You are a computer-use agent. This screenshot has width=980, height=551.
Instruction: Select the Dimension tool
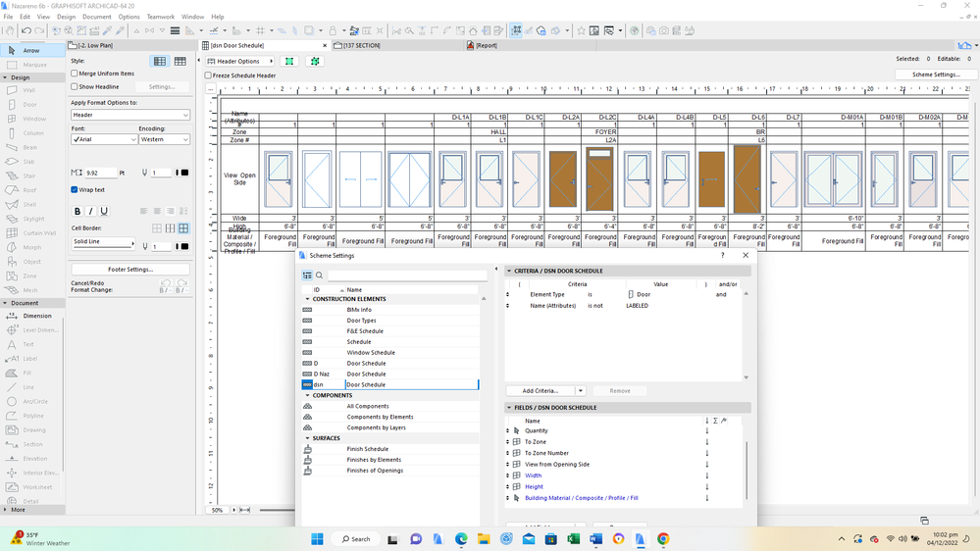click(x=37, y=316)
